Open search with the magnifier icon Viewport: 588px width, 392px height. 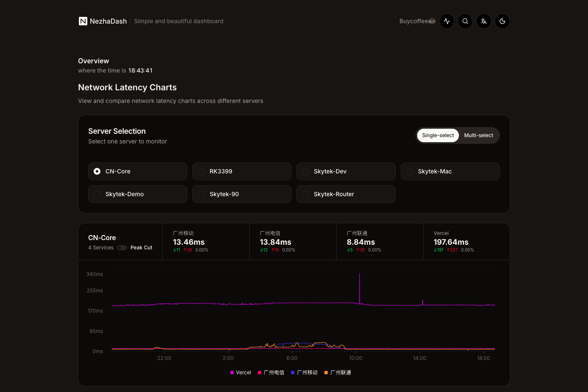465,21
